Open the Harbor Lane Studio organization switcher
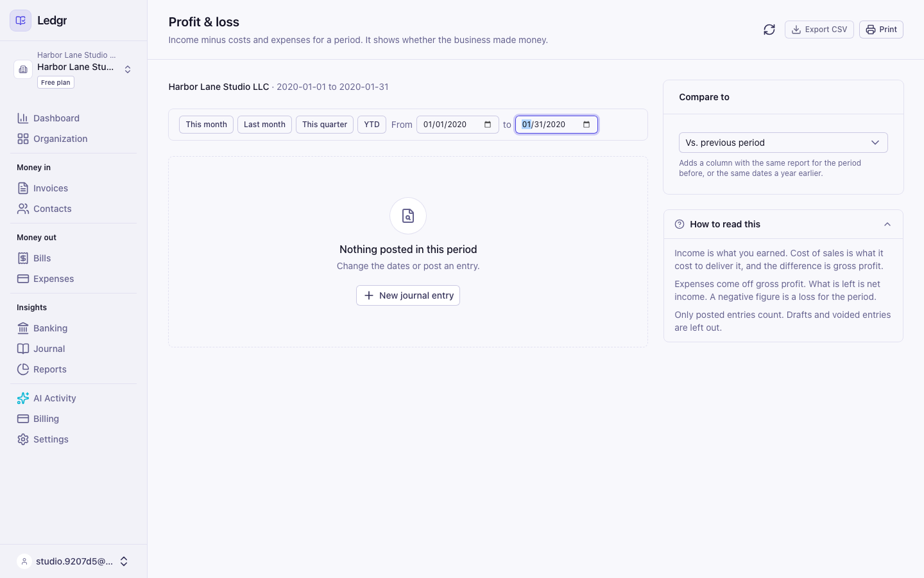Image resolution: width=924 pixels, height=578 pixels. [74, 69]
